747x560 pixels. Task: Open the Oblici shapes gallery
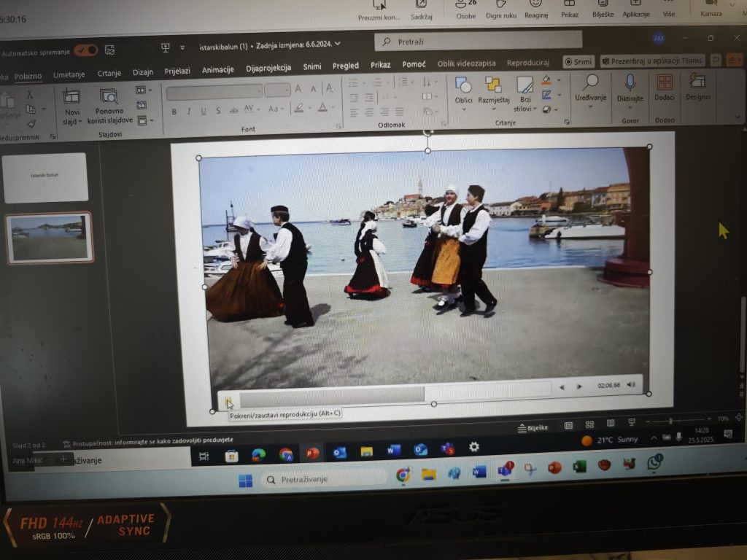click(x=463, y=85)
